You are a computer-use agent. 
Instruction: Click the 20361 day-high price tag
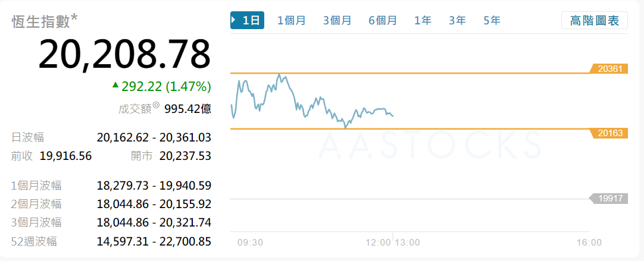point(608,69)
